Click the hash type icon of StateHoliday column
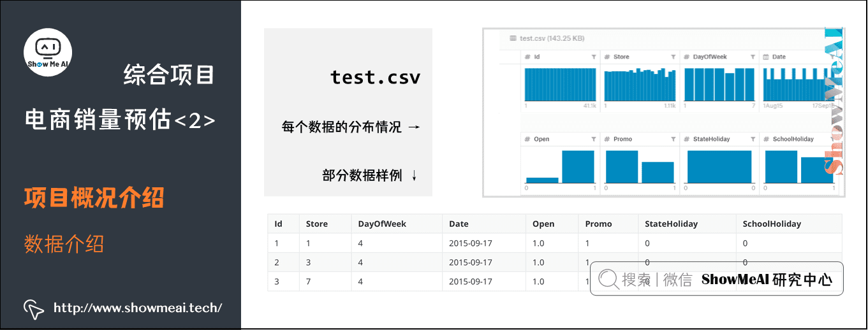The image size is (868, 330). (687, 139)
